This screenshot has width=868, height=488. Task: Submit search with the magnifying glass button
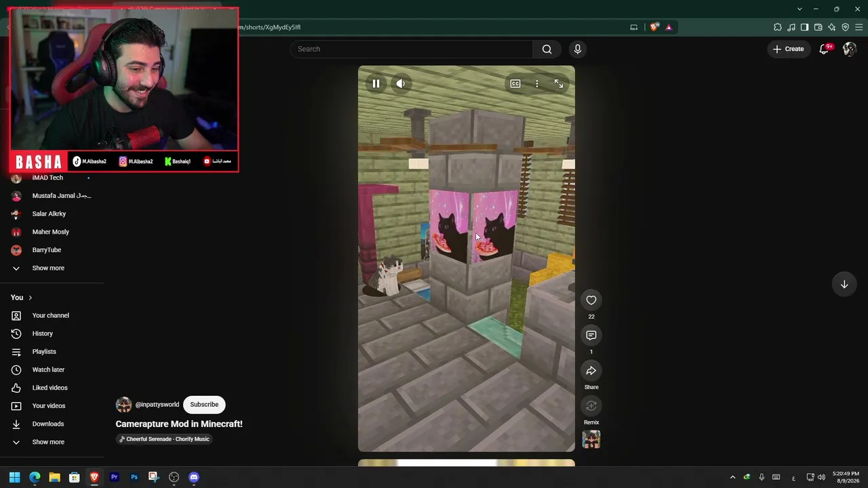point(547,49)
